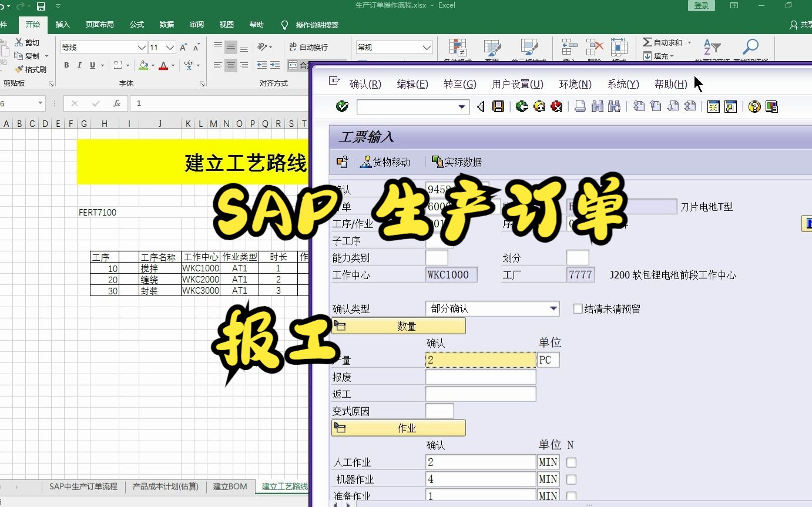Click the Print icon in SAP toolbar
The width and height of the screenshot is (812, 507).
coord(580,106)
